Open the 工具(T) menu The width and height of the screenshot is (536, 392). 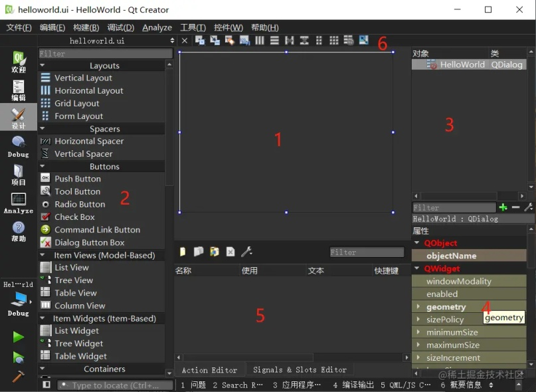coord(193,27)
